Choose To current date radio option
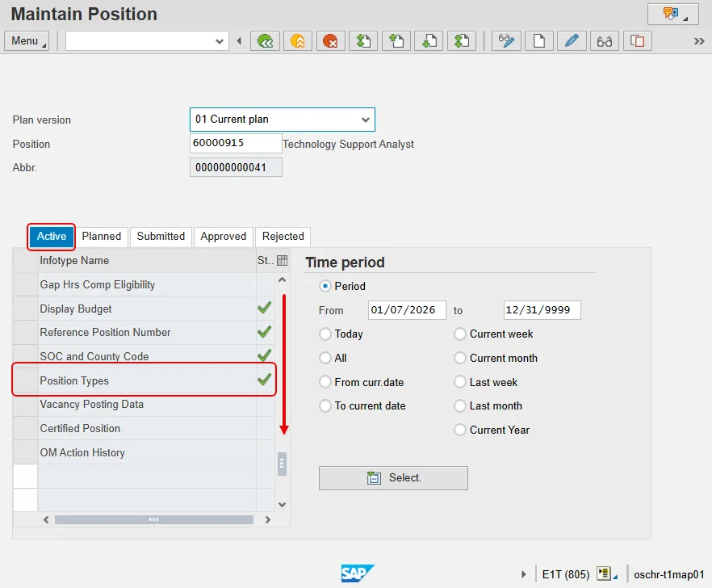This screenshot has width=712, height=588. (x=325, y=405)
